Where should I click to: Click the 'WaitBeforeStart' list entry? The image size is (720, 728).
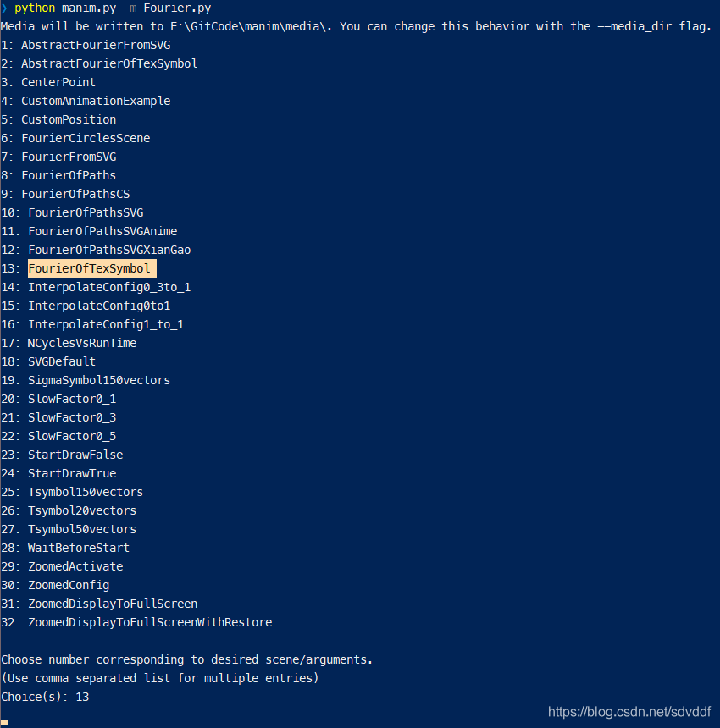click(79, 548)
